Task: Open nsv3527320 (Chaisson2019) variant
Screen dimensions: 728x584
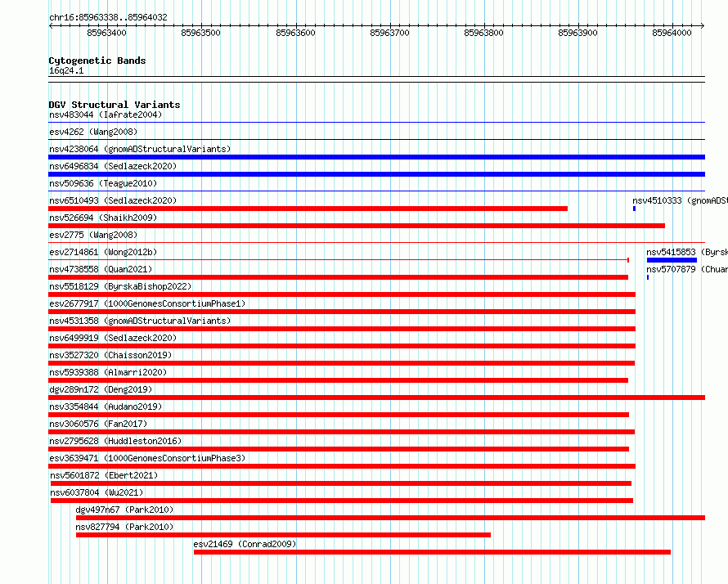Action: tap(110, 355)
